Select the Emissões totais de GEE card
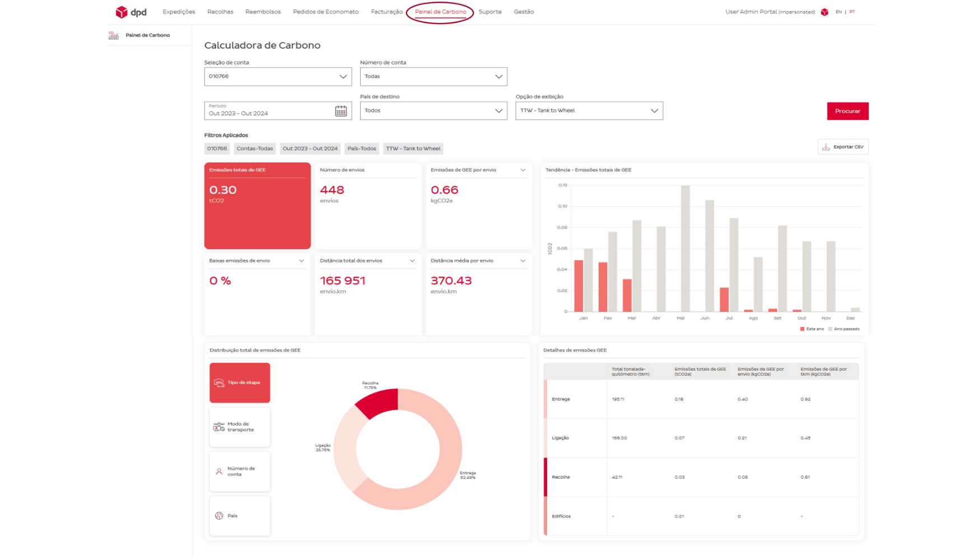Image resolution: width=980 pixels, height=560 pixels. [x=258, y=206]
